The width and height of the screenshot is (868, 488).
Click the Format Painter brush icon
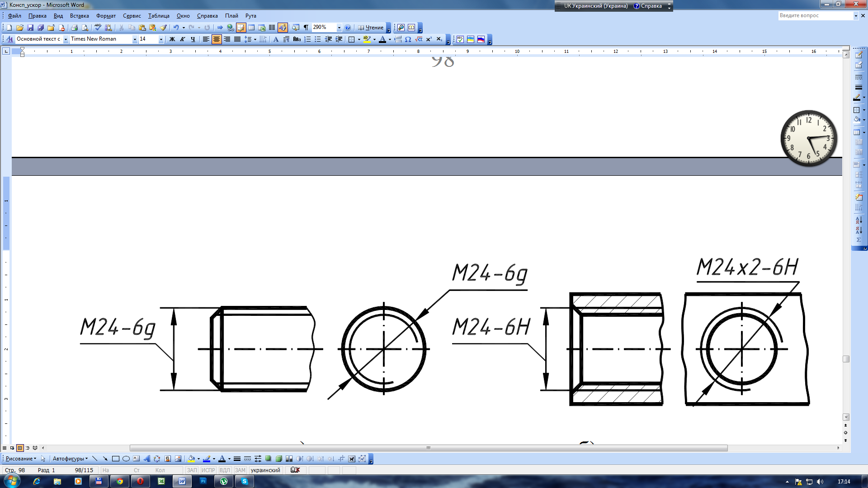[164, 28]
